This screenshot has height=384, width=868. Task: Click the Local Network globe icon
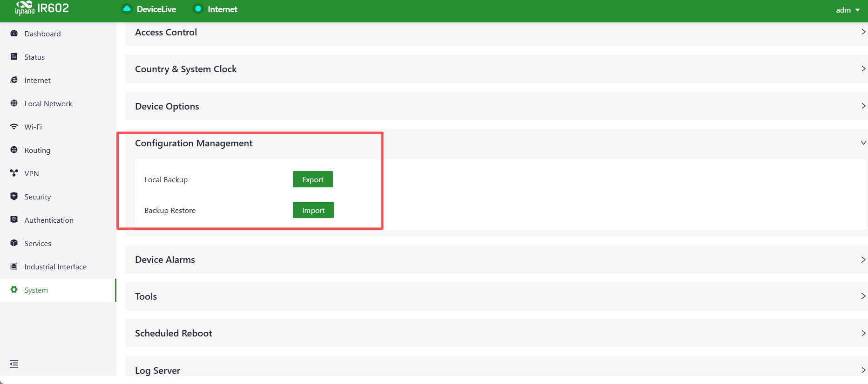[x=14, y=103]
